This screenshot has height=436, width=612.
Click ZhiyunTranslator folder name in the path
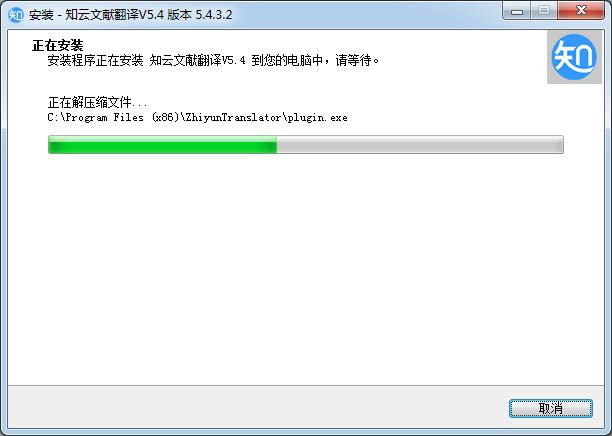click(233, 117)
